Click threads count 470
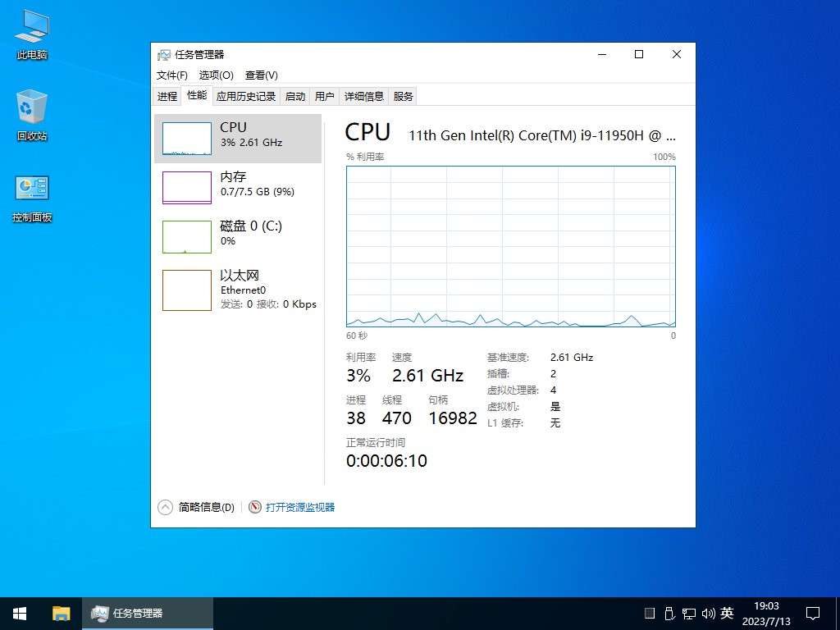 pos(396,418)
